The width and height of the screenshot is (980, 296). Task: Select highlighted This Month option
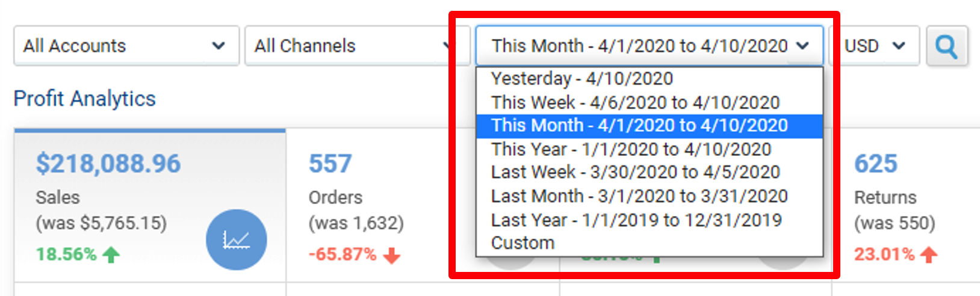click(x=650, y=126)
